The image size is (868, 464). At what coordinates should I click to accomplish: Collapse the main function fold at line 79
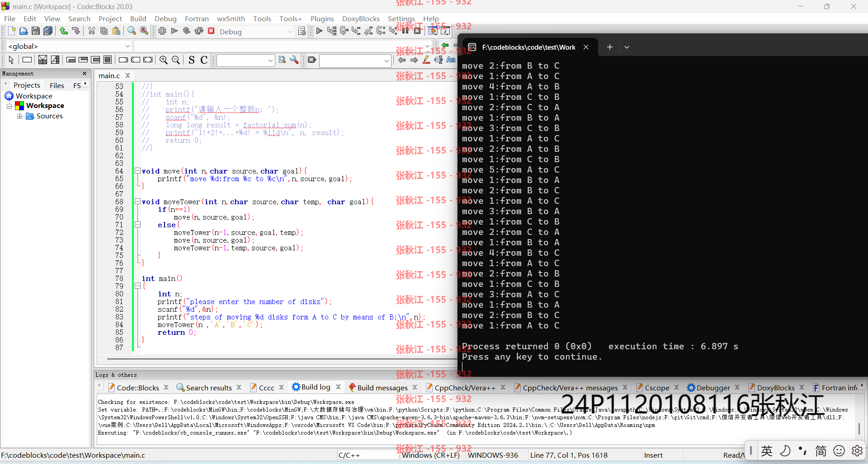(137, 286)
